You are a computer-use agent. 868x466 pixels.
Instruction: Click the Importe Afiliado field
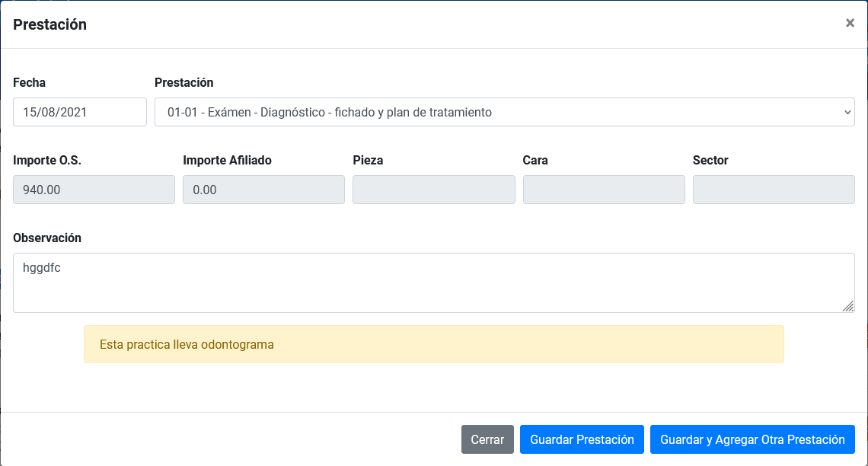point(263,190)
